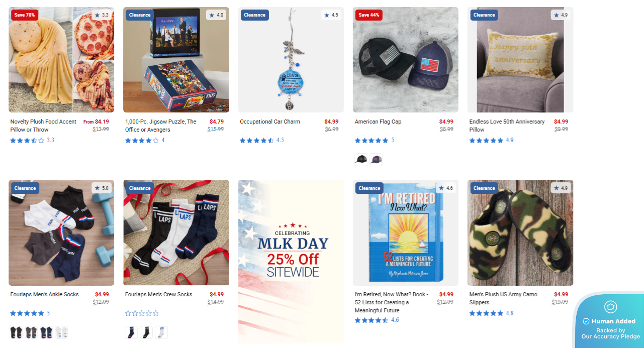This screenshot has height=348, width=644.
Task: Open the camo slippers product photo
Action: coord(520,233)
